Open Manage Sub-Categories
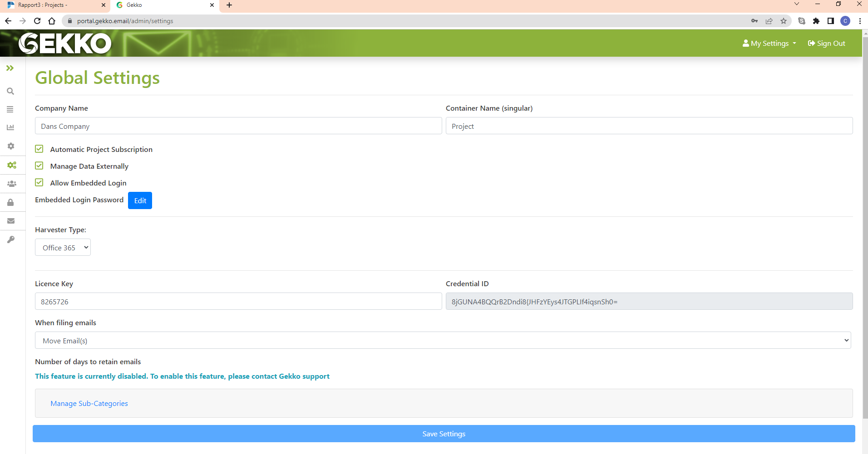 (x=89, y=403)
